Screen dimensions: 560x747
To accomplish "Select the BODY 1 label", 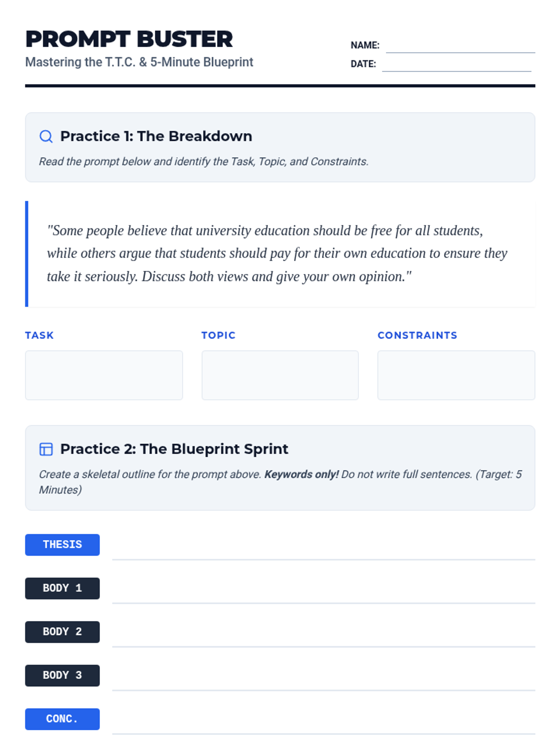I will point(63,588).
